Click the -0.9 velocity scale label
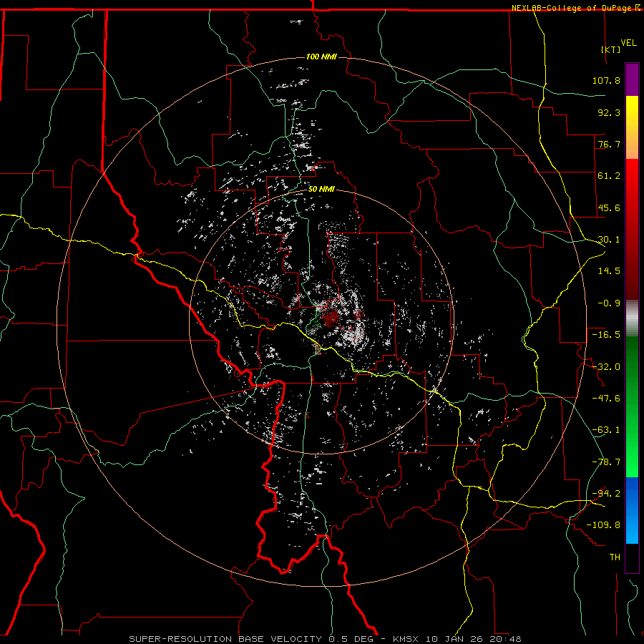The image size is (644, 644). click(609, 303)
